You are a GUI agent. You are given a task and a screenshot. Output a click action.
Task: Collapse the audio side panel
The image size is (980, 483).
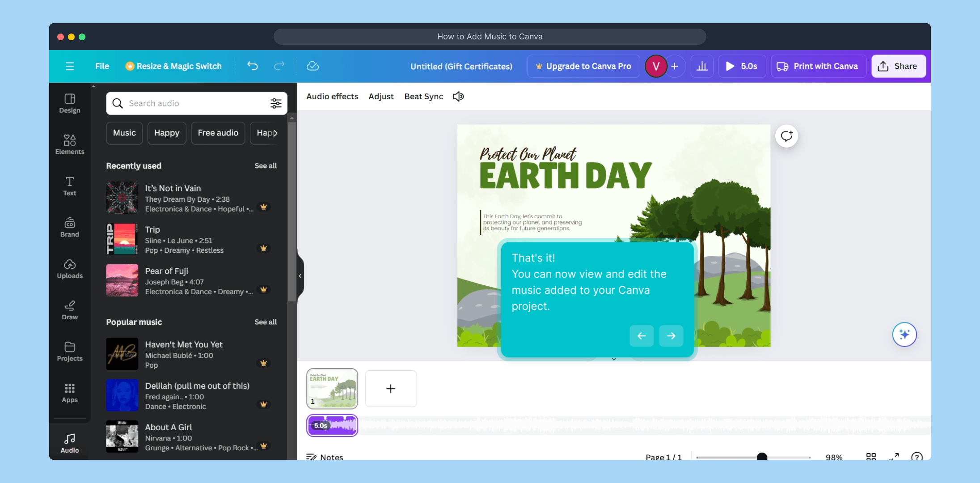pos(300,276)
